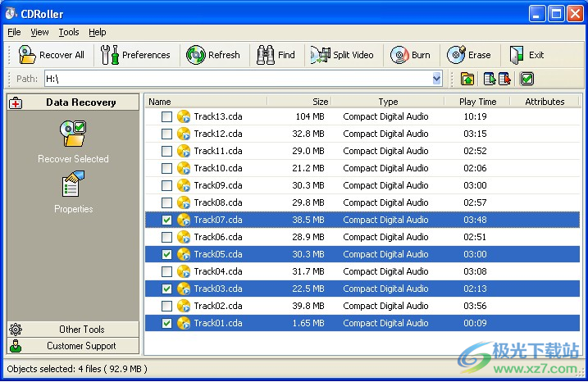The image size is (588, 382).
Task: Select the Track12.cda file name
Action: [x=218, y=134]
